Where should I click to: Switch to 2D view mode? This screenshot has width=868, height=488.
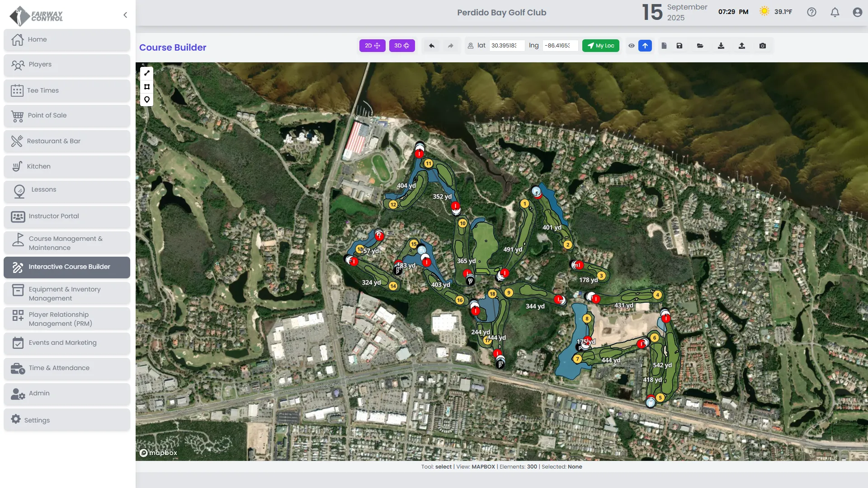pos(373,46)
